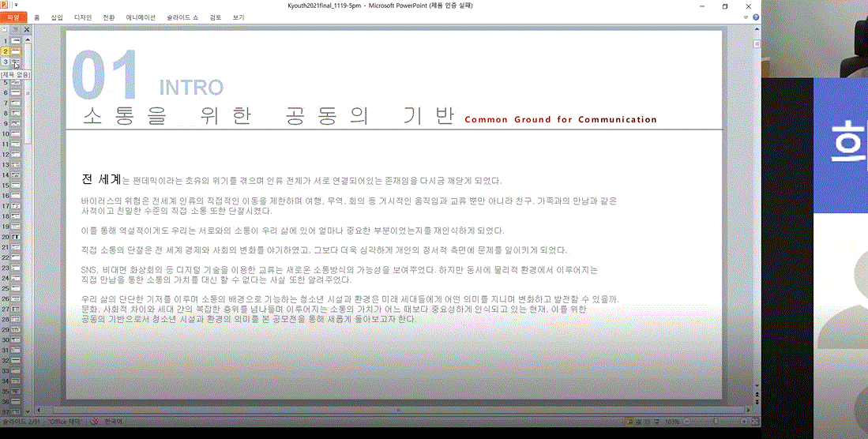Click the 한국어 language indicator
Image resolution: width=868 pixels, height=439 pixels.
113,422
